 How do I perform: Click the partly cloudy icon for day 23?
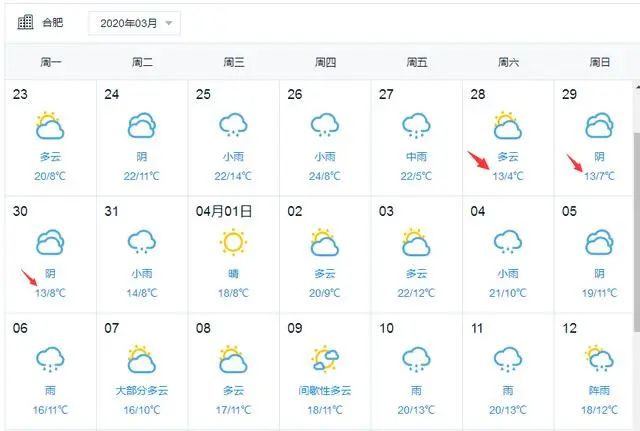point(50,125)
